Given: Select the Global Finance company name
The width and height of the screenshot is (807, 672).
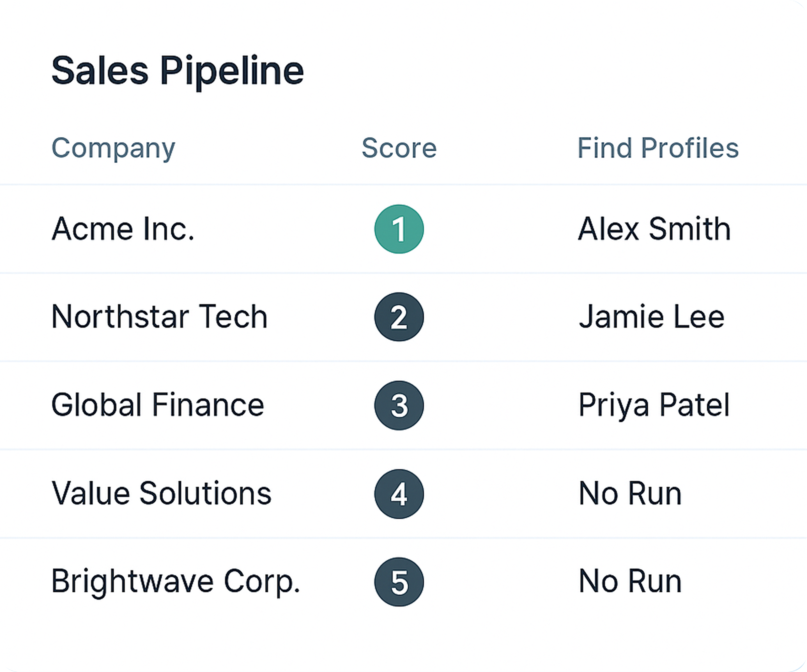Looking at the screenshot, I should (x=158, y=405).
